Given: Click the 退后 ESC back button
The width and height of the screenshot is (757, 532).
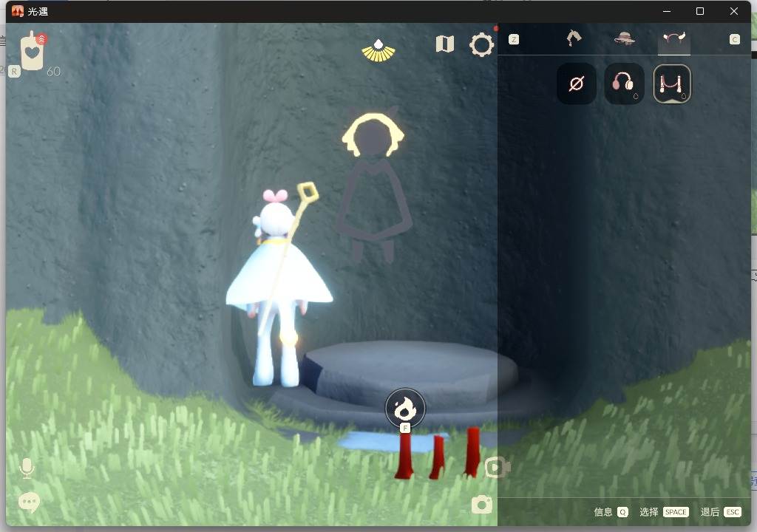Looking at the screenshot, I should [x=720, y=512].
